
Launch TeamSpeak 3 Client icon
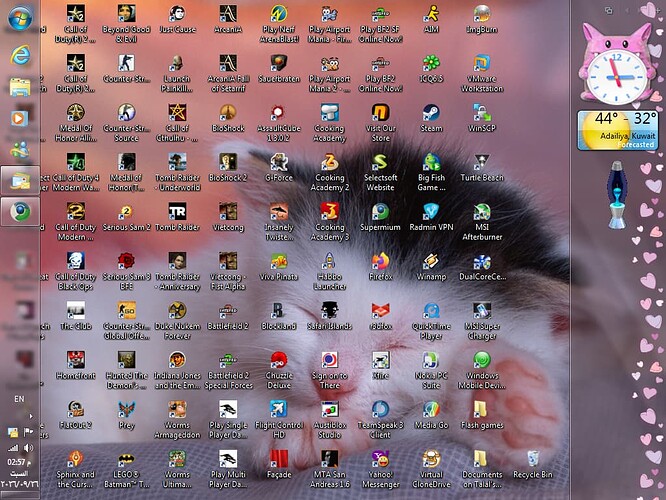point(381,420)
